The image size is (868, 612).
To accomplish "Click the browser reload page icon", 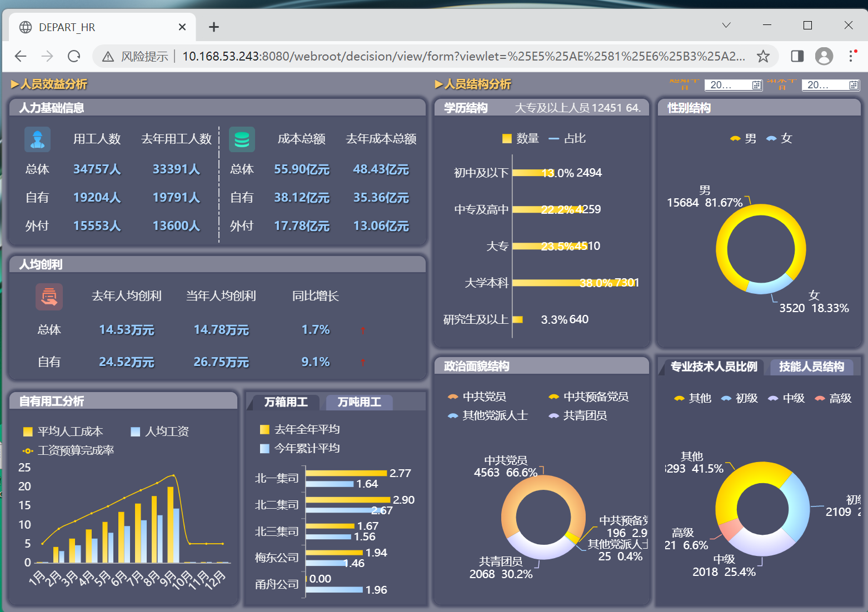I will [74, 56].
